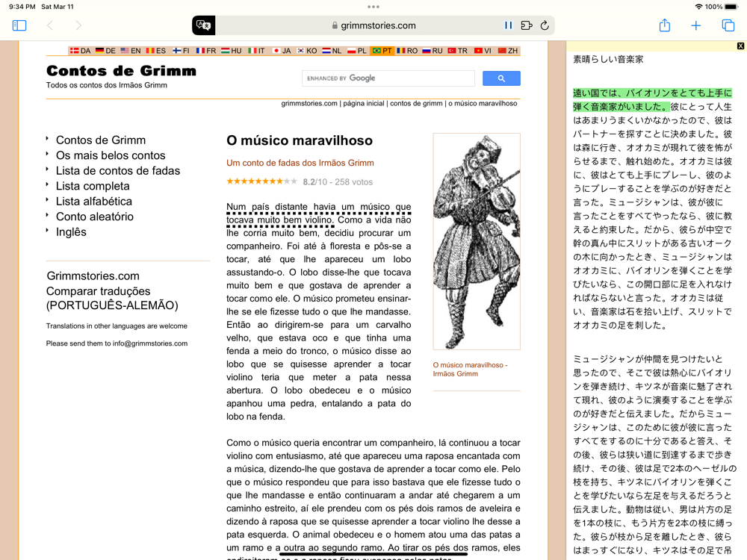
Task: Switch language to ZH Chinese flag
Action: 508,51
